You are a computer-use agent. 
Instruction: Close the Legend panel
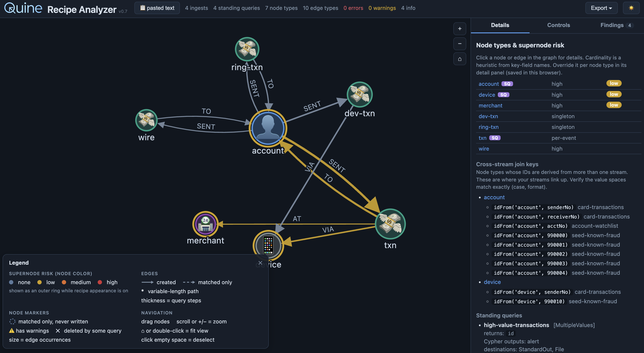tap(260, 263)
